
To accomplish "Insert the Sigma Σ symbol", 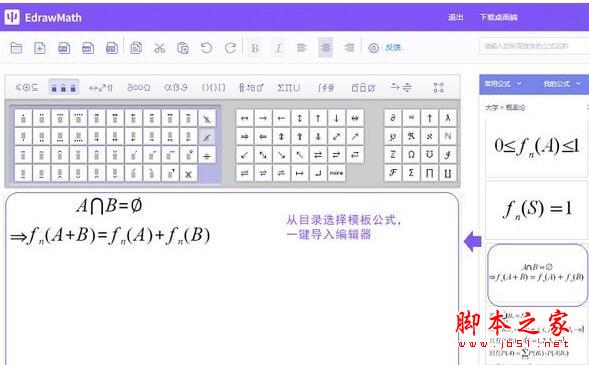I will (x=411, y=173).
